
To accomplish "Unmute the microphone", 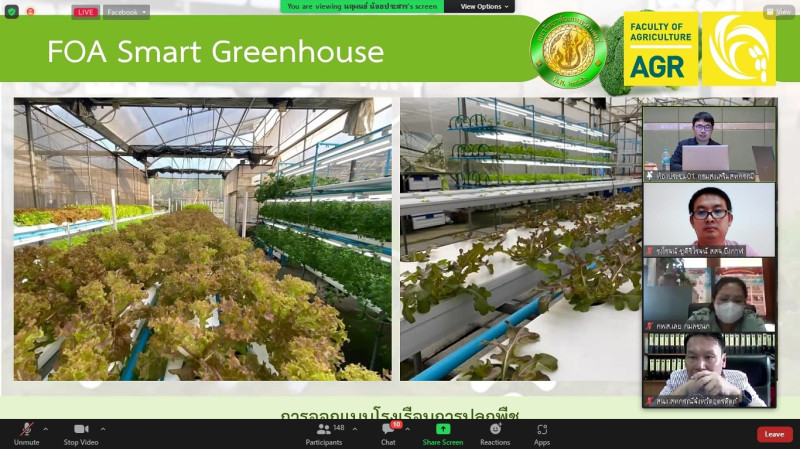I will [x=27, y=434].
